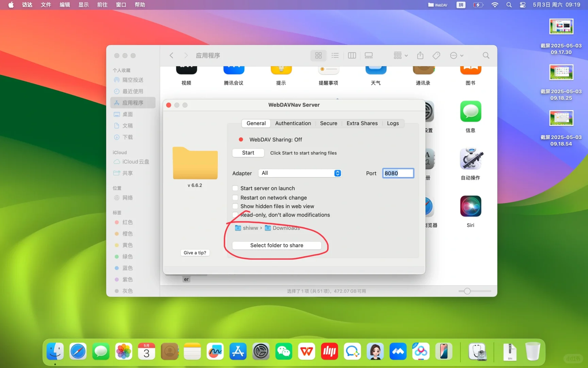Open the Adapter dropdown menu

click(x=300, y=173)
